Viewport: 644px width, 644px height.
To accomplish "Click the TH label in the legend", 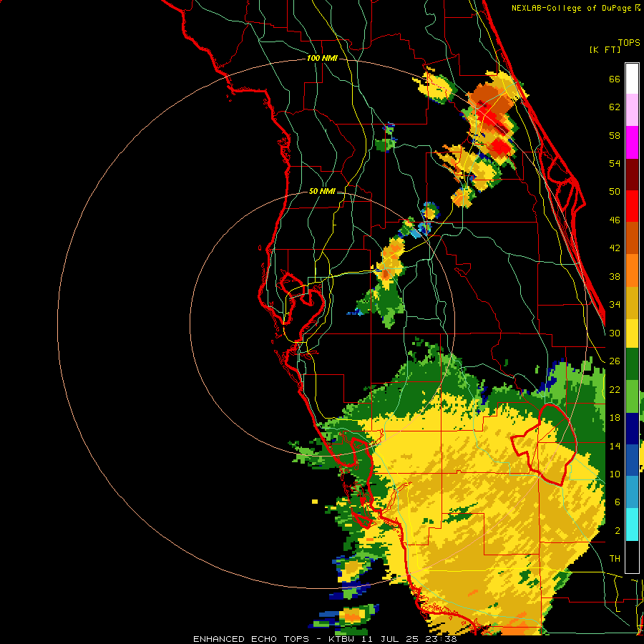I will [615, 559].
